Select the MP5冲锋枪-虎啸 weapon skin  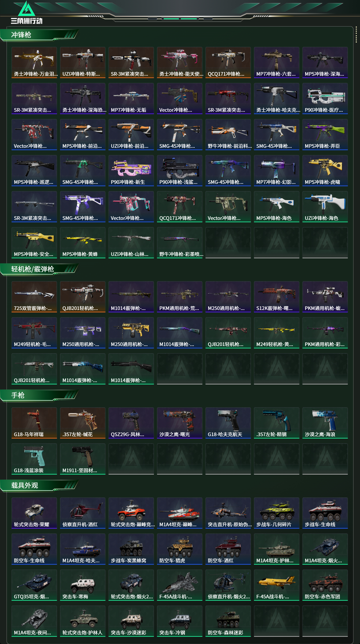(325, 171)
